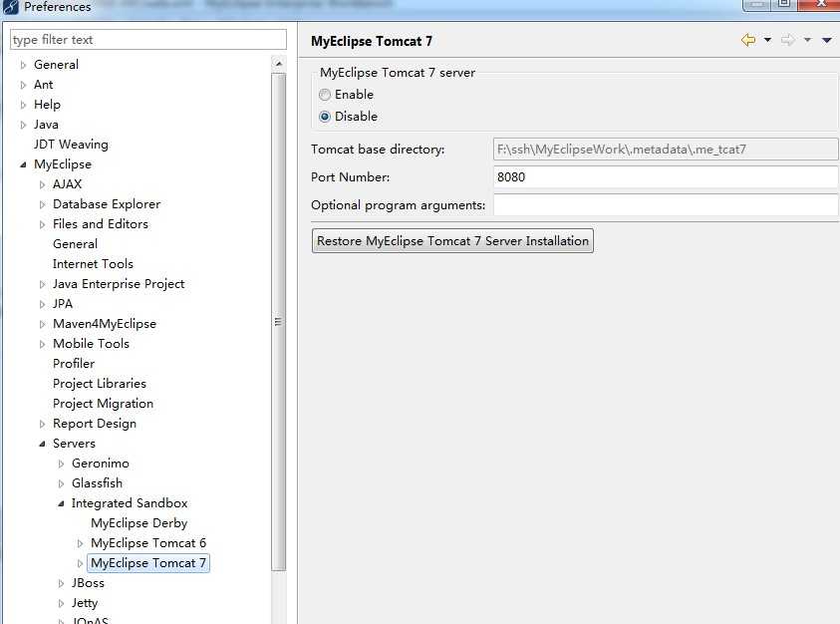Image resolution: width=840 pixels, height=624 pixels.
Task: Expand the Files and Editors node
Action: [42, 224]
